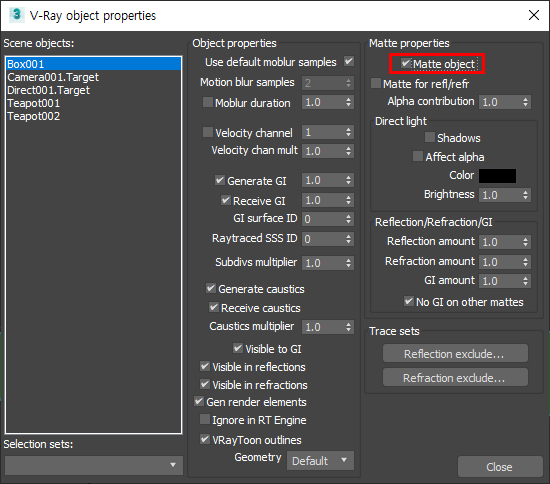Enable Velocity channel checkbox

[208, 132]
